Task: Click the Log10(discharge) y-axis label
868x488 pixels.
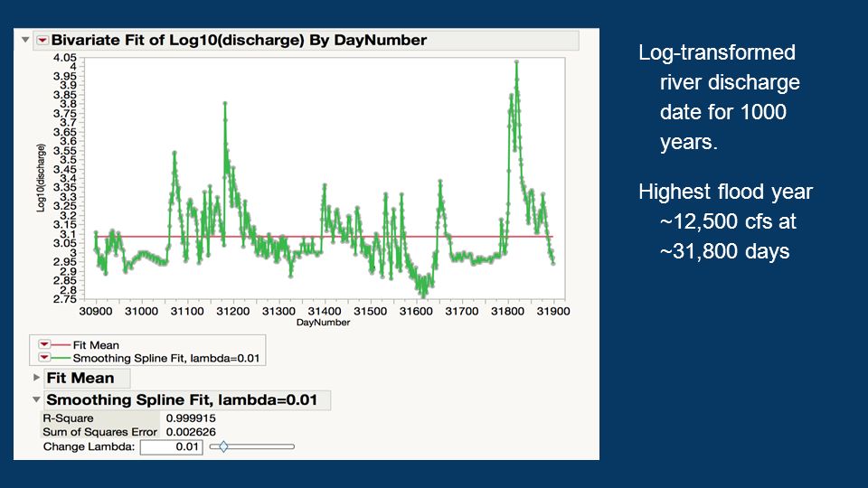Action: coord(41,178)
